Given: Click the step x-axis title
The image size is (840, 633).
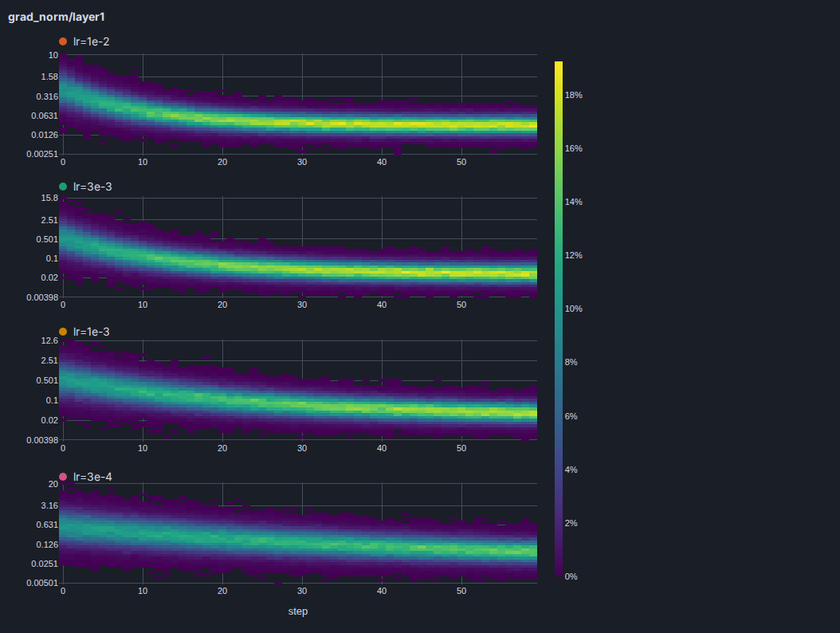Looking at the screenshot, I should click(298, 611).
